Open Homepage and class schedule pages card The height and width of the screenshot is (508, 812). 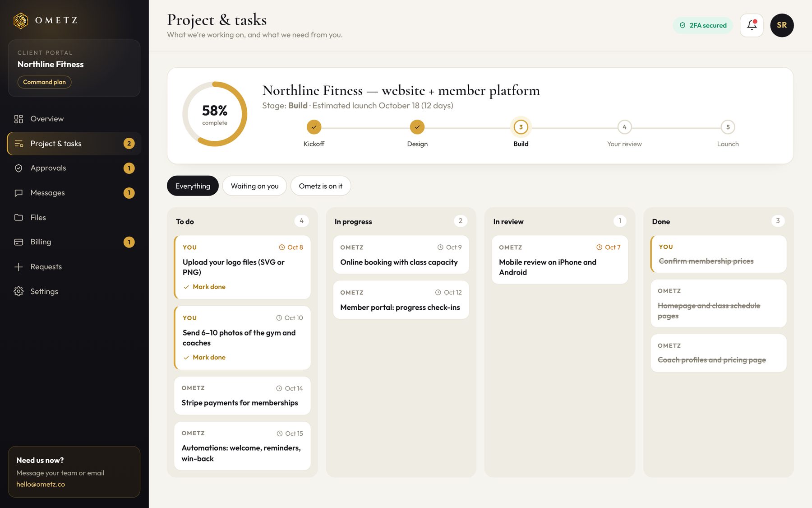[718, 303]
